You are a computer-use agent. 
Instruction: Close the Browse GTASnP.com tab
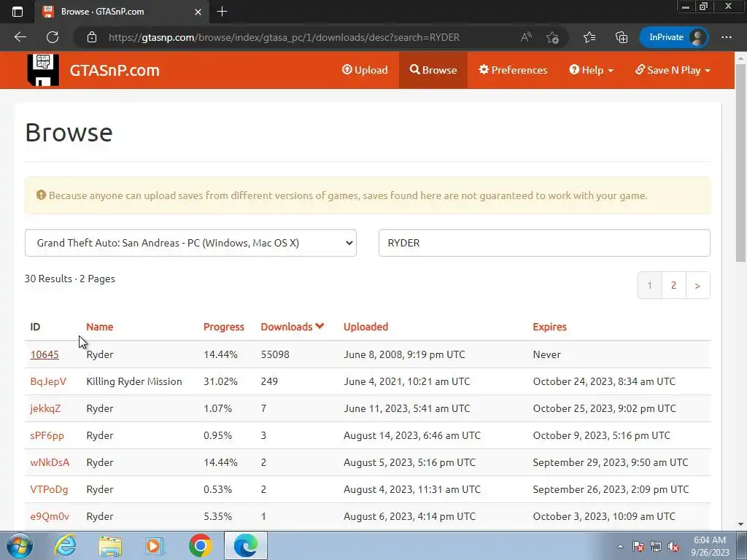[x=198, y=12]
